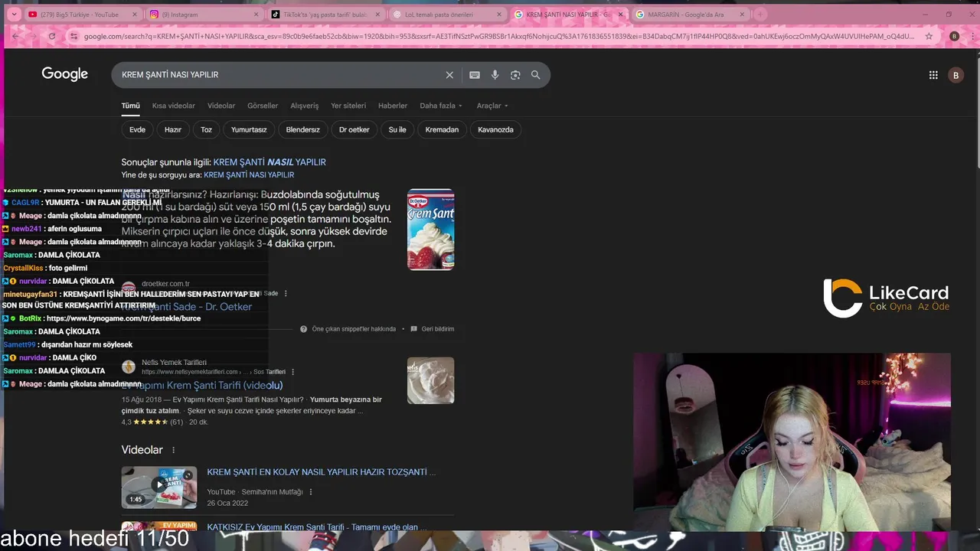
Task: Play the 1:45 video thumbnail
Action: click(159, 487)
